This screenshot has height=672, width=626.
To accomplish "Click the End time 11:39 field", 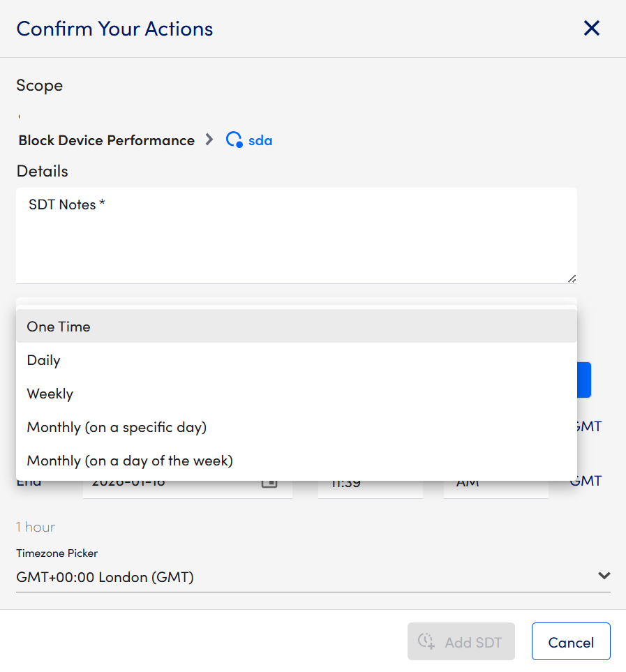I will (x=370, y=485).
